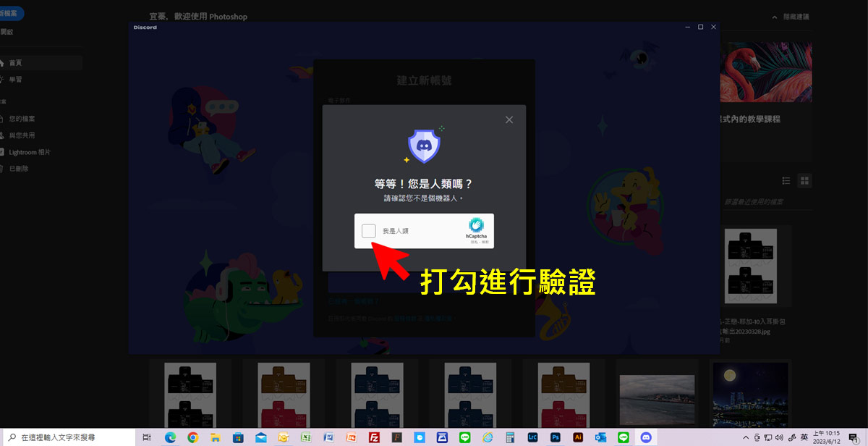Expand hidden system tray icons chevron
Image resolution: width=868 pixels, height=446 pixels.
tap(746, 437)
